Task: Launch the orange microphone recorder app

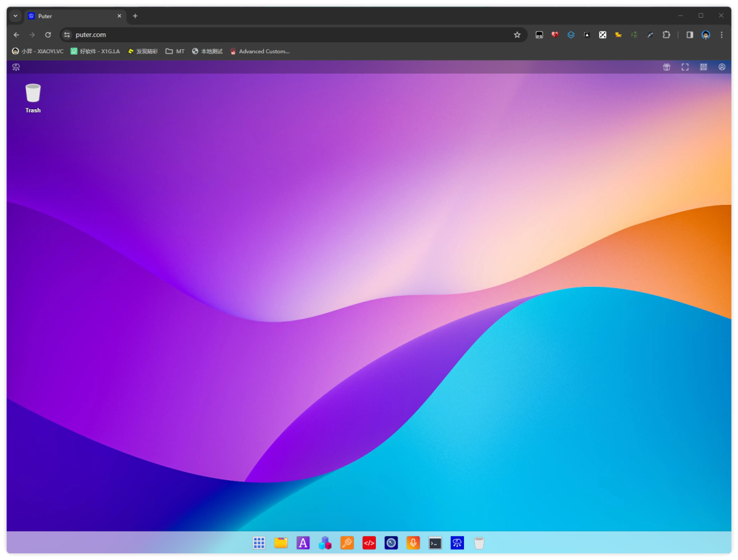Action: [x=413, y=543]
